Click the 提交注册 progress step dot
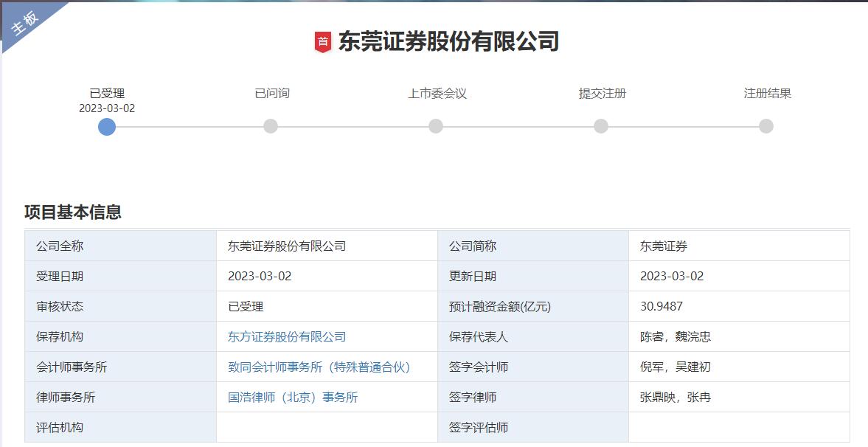Screen dimensions: 868x447 pos(601,127)
